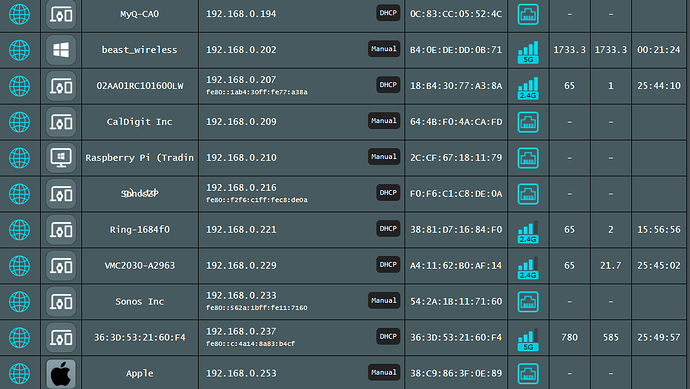
Task: Click access time 25:49:57
Action: tap(659, 338)
